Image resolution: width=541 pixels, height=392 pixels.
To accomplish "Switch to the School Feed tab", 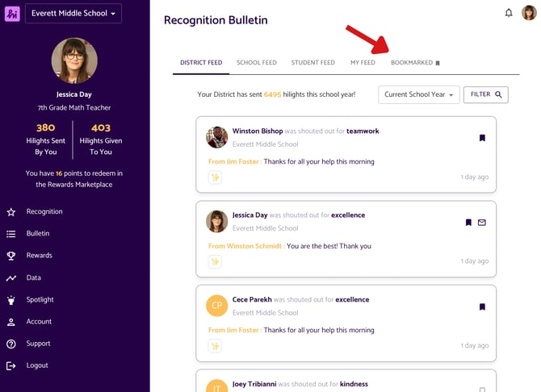I will [256, 62].
